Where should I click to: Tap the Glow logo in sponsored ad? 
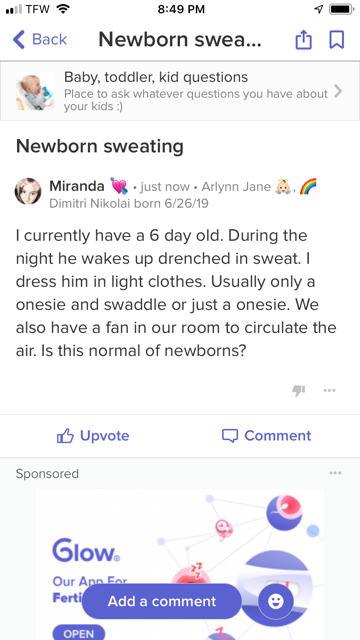tap(86, 550)
